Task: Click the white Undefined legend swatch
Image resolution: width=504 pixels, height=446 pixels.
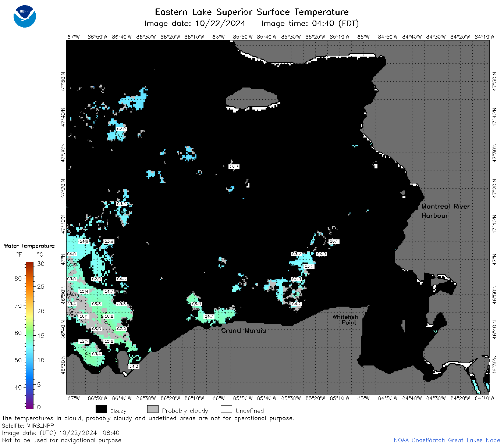Action: (x=226, y=409)
